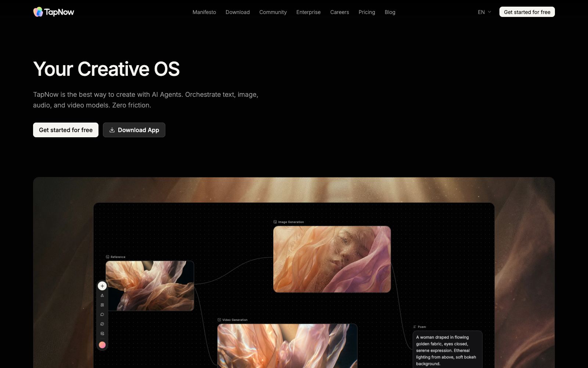
Task: Click the text lines icon beside Poem
Action: click(415, 327)
